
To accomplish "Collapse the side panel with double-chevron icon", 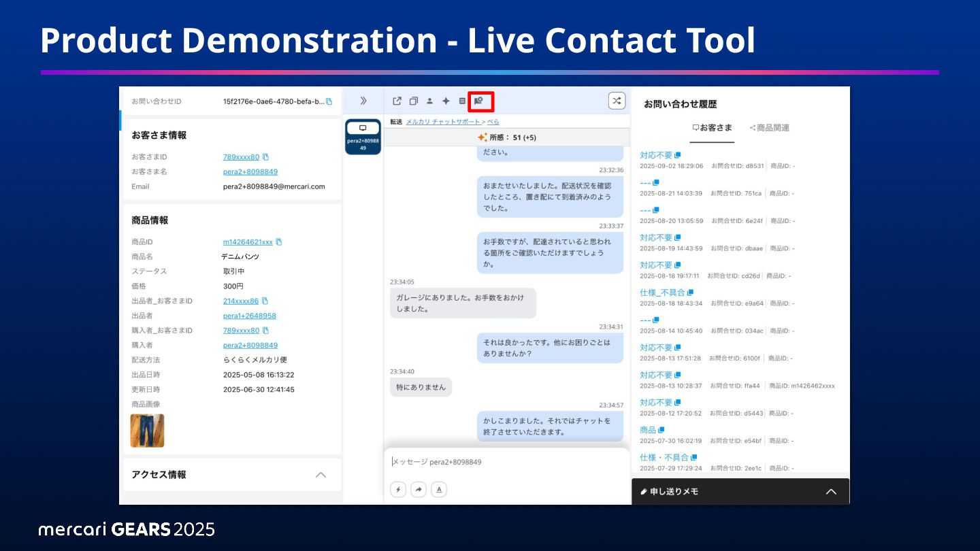I will [x=363, y=101].
